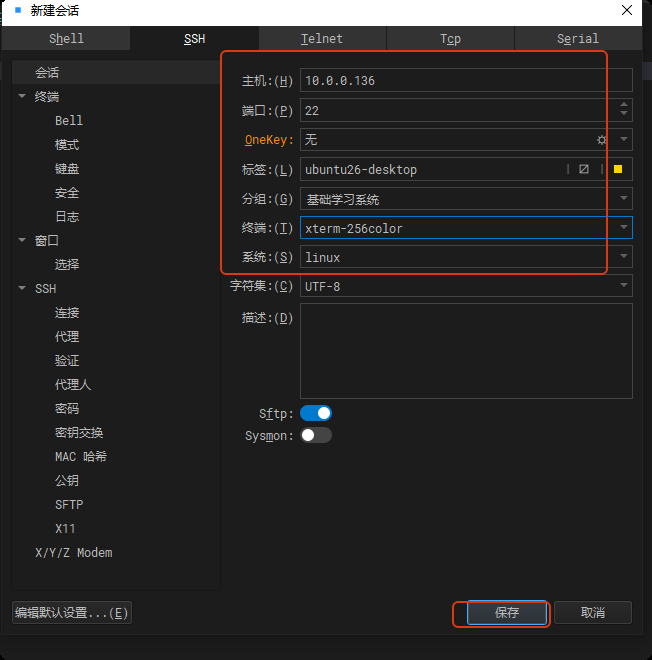The image size is (652, 660).
Task: Collapse the SSH tree node
Action: [x=22, y=288]
